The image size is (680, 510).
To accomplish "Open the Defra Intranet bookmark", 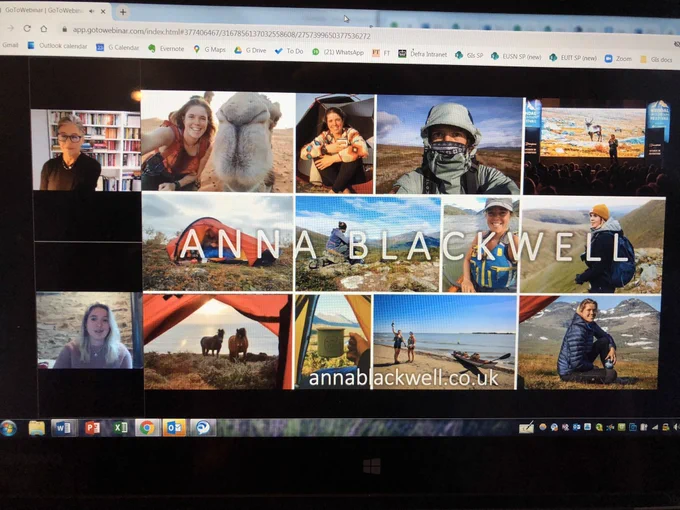I will 423,54.
